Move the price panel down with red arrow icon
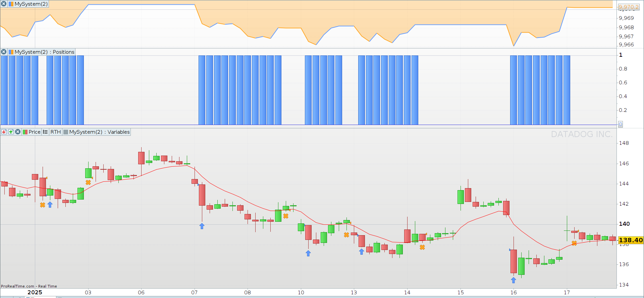 (x=4, y=132)
